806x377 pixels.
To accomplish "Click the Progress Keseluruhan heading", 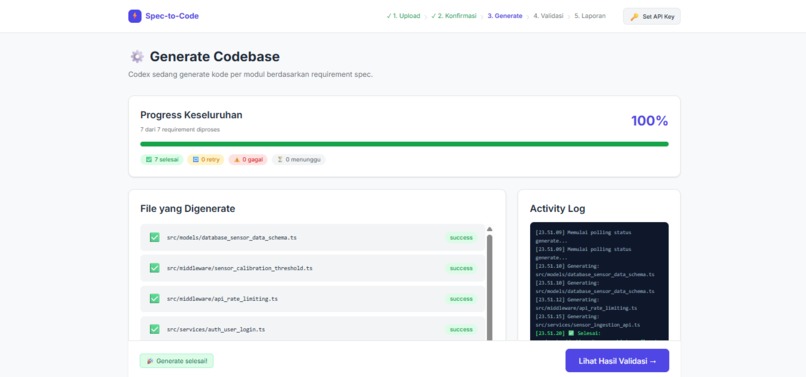I will (x=191, y=115).
